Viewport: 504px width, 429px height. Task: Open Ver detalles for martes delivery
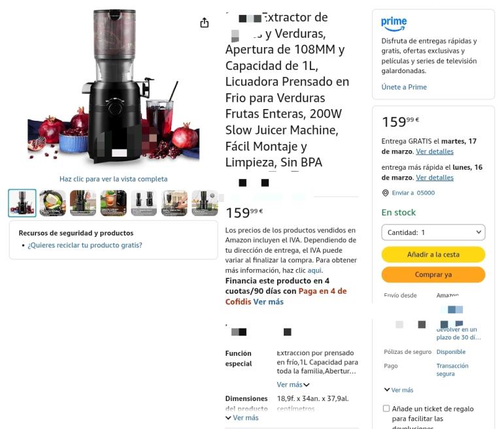pos(435,151)
